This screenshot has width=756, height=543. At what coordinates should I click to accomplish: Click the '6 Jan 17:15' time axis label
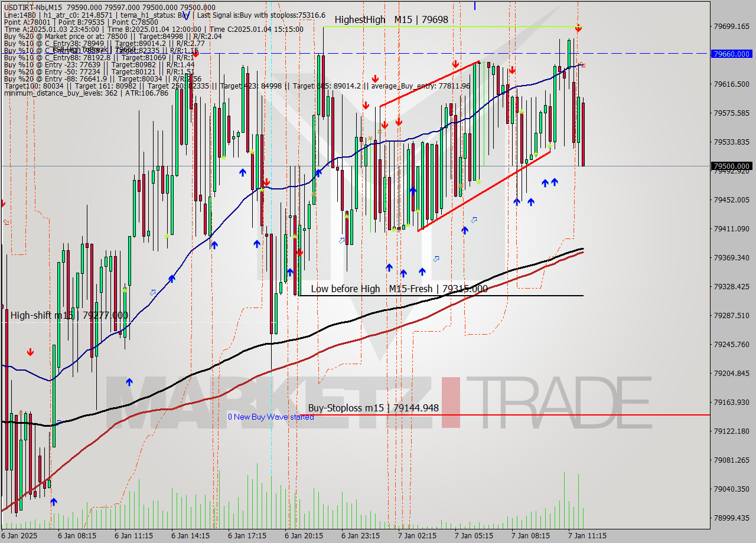point(247,536)
